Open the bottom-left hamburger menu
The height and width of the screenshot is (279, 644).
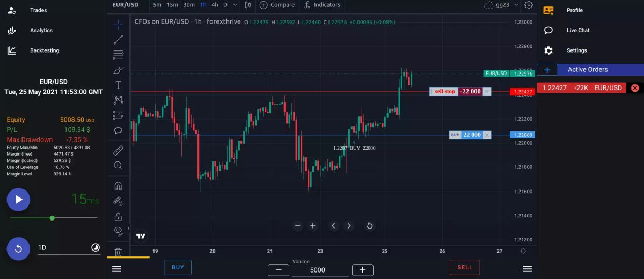(116, 269)
